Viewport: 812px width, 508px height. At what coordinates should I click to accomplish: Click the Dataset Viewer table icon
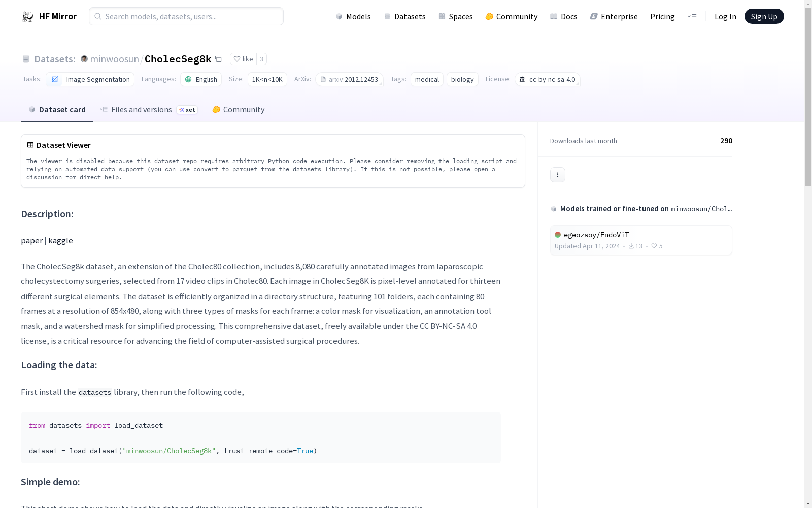tap(30, 145)
